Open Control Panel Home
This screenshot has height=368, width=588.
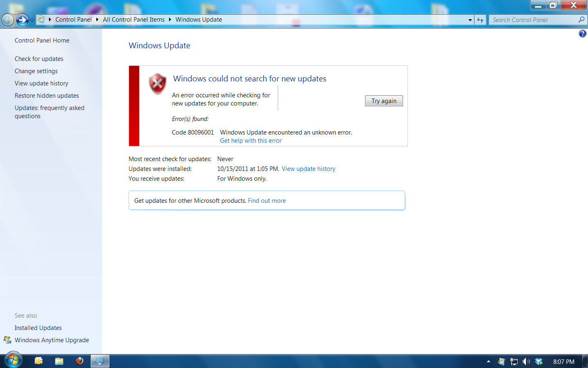tap(42, 40)
